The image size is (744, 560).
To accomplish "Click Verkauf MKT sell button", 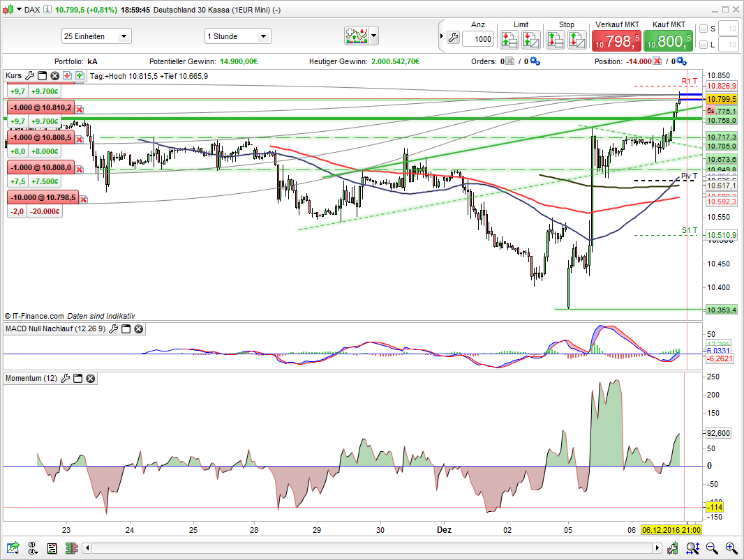I will [x=617, y=40].
